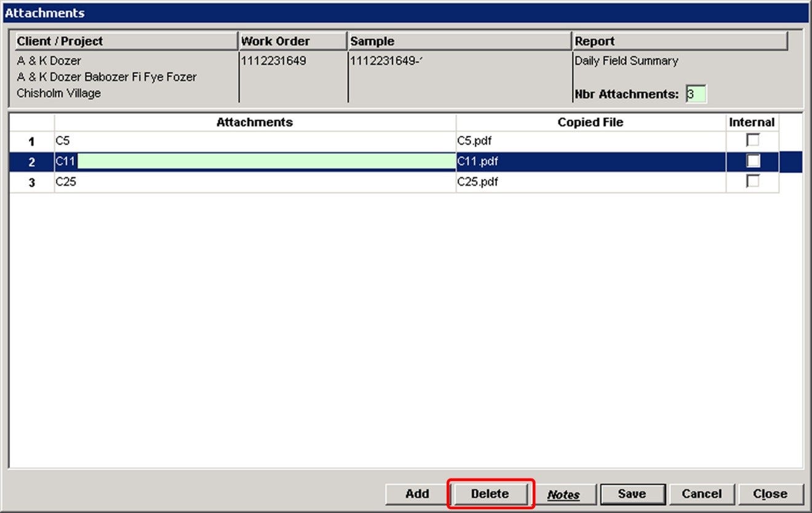Click the Add button
Screen dimensions: 812x513
click(x=417, y=494)
